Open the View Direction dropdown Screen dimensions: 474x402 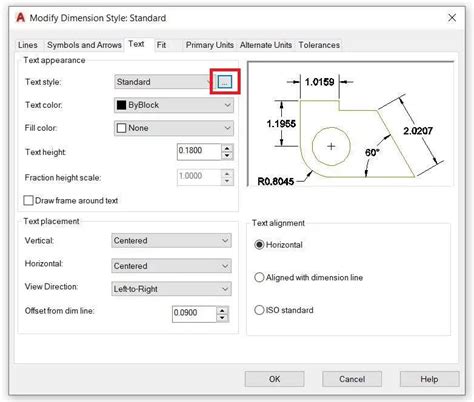click(x=171, y=289)
